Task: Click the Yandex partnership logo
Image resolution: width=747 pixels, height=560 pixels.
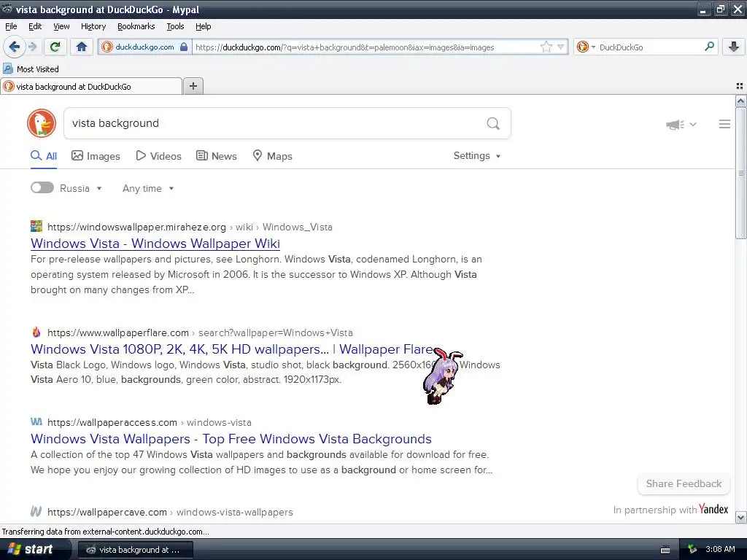Action: click(713, 509)
